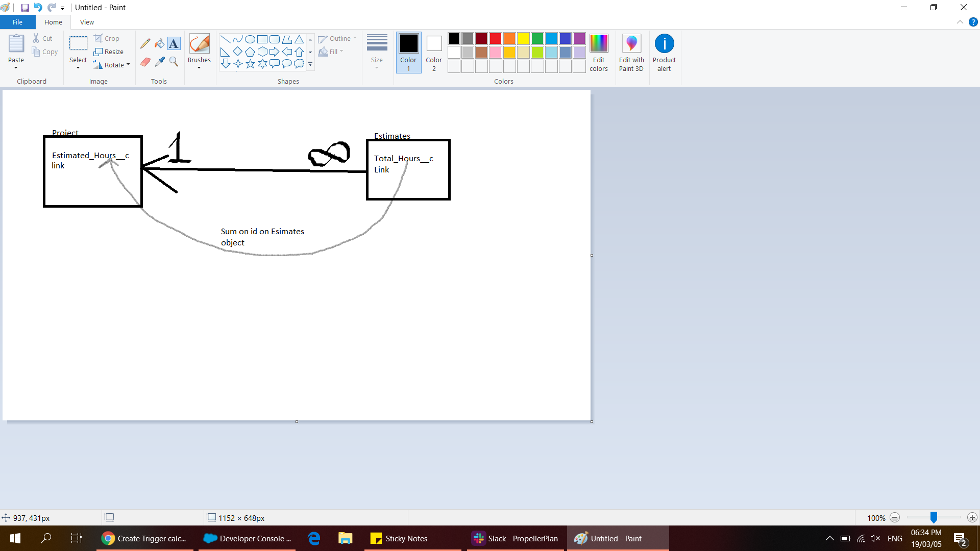Select the Text tool

[174, 44]
